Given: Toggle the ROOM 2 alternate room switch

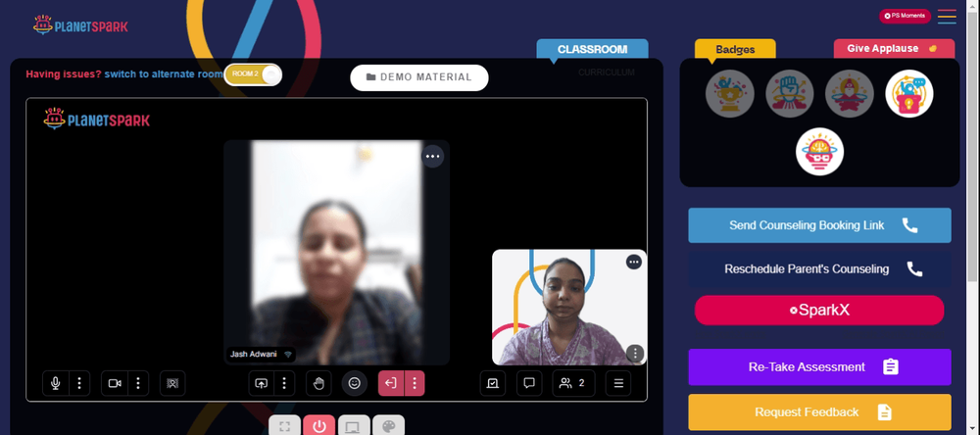Looking at the screenshot, I should tap(253, 74).
